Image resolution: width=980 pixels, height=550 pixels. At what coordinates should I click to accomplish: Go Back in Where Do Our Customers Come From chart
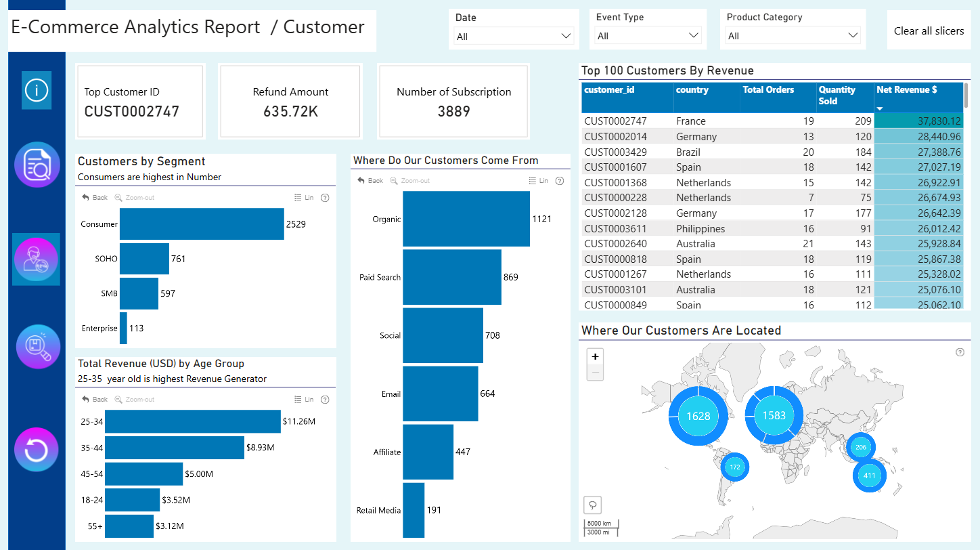370,181
